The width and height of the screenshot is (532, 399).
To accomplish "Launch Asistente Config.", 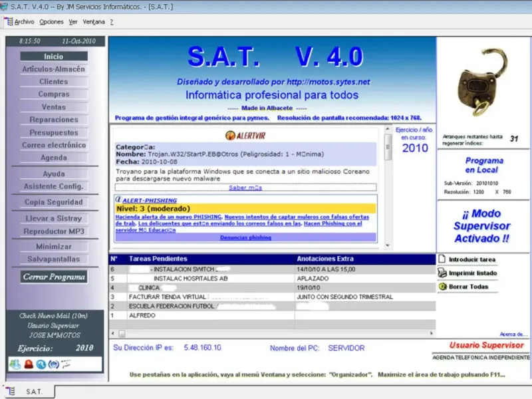I will 54,186.
